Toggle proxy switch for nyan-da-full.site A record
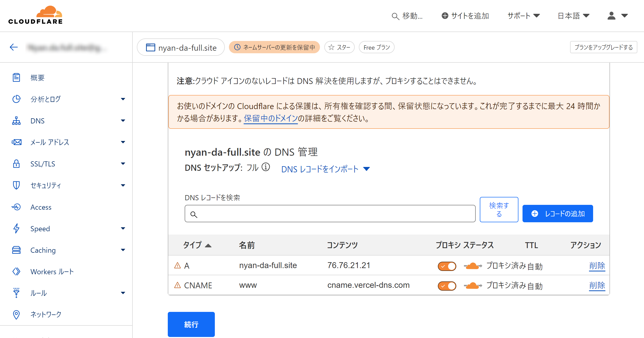The height and width of the screenshot is (338, 644). coord(447,266)
